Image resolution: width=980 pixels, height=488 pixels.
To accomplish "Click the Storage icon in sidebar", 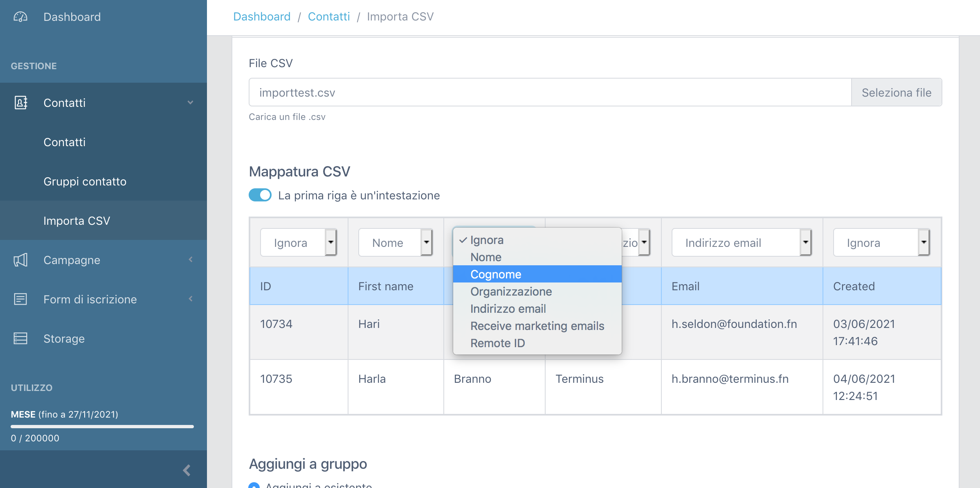I will coord(20,339).
